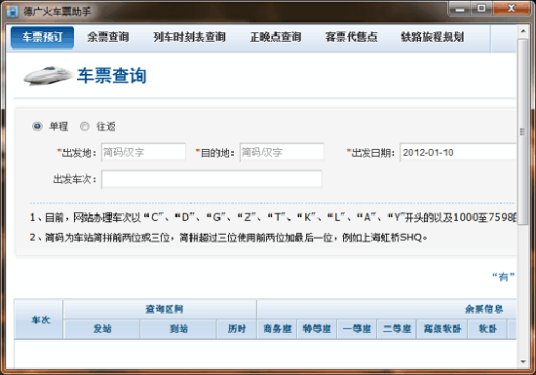
Task: Switch to the 铁路旅程规划 tab
Action: pyautogui.click(x=432, y=37)
